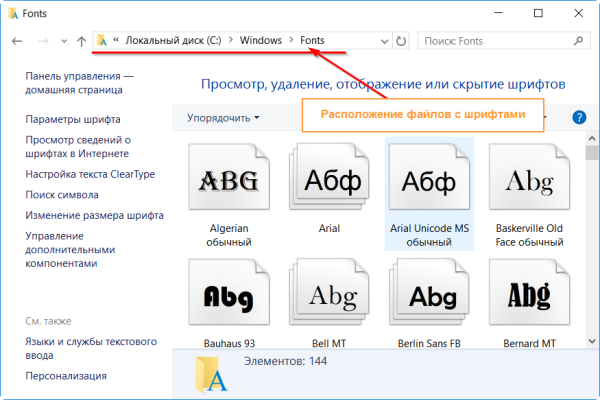Open 'Изменение размера шрифта' link

pos(95,216)
